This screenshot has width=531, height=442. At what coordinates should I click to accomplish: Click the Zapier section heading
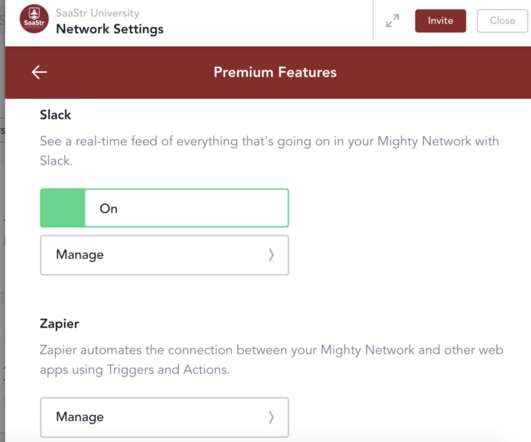pyautogui.click(x=59, y=323)
